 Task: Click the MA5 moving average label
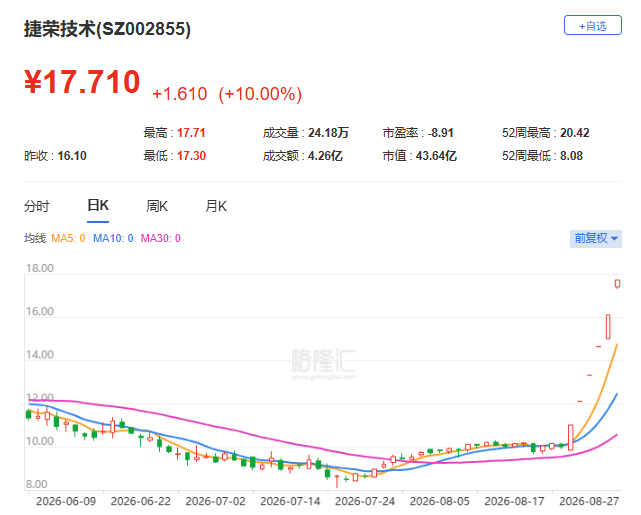tap(68, 238)
